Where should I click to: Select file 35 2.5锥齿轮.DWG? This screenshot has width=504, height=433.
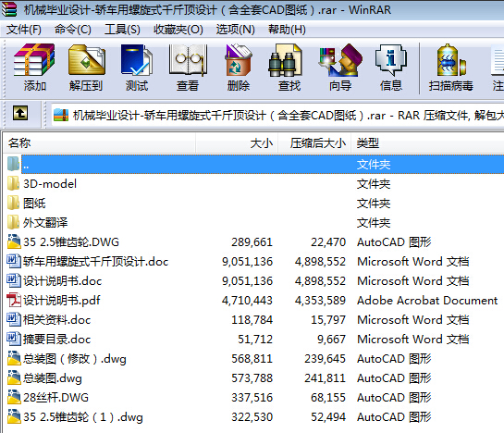click(71, 242)
